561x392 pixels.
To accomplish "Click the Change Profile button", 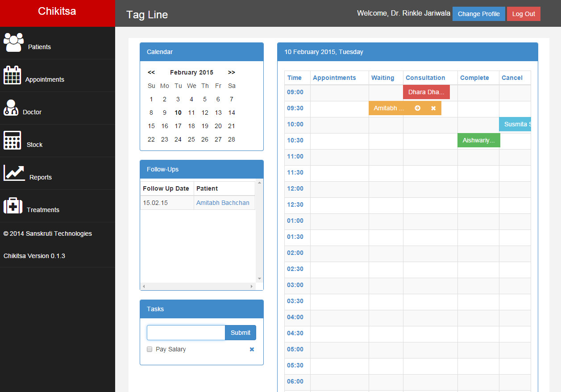I will (x=479, y=14).
